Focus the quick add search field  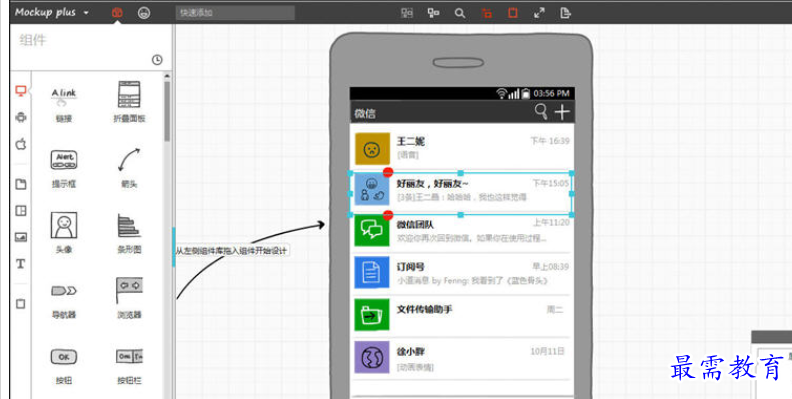click(235, 13)
